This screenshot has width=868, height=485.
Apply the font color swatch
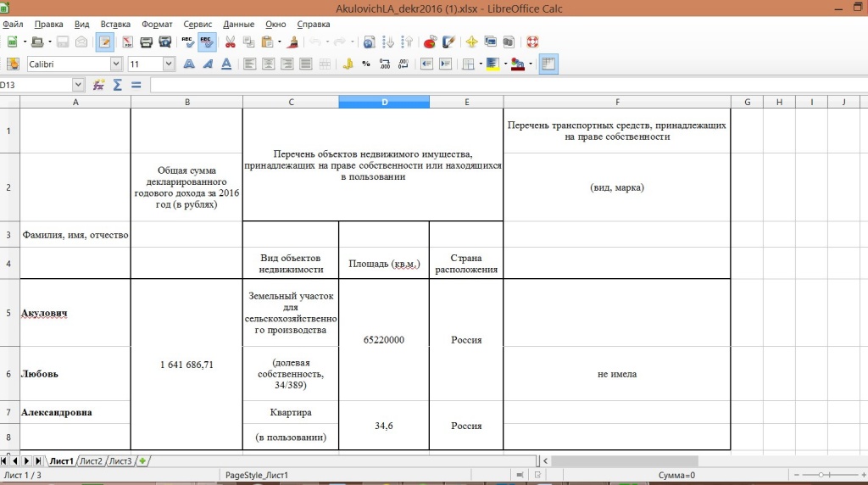point(518,64)
